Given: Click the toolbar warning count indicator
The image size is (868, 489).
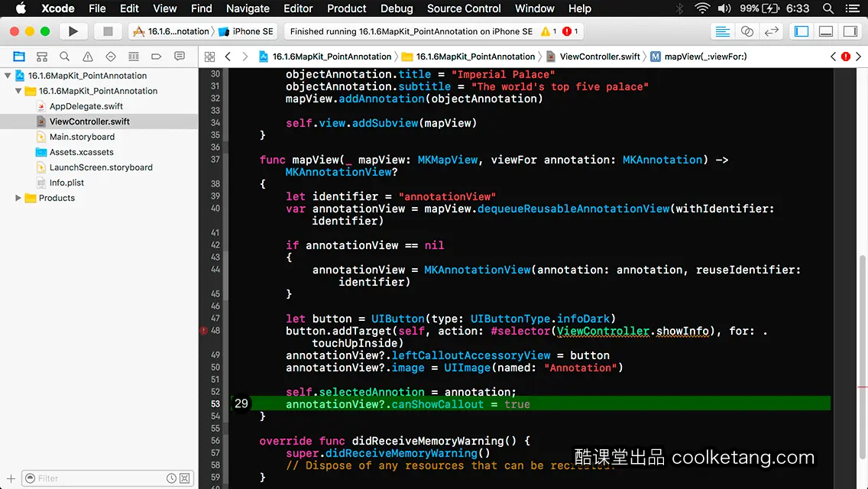Looking at the screenshot, I should (x=548, y=31).
